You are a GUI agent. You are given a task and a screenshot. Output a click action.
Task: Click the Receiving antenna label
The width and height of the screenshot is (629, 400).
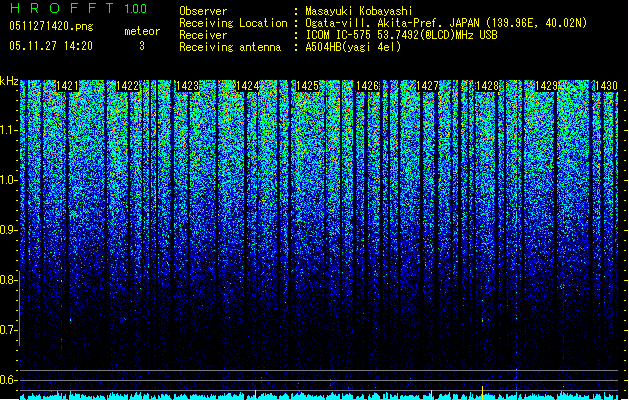point(230,47)
